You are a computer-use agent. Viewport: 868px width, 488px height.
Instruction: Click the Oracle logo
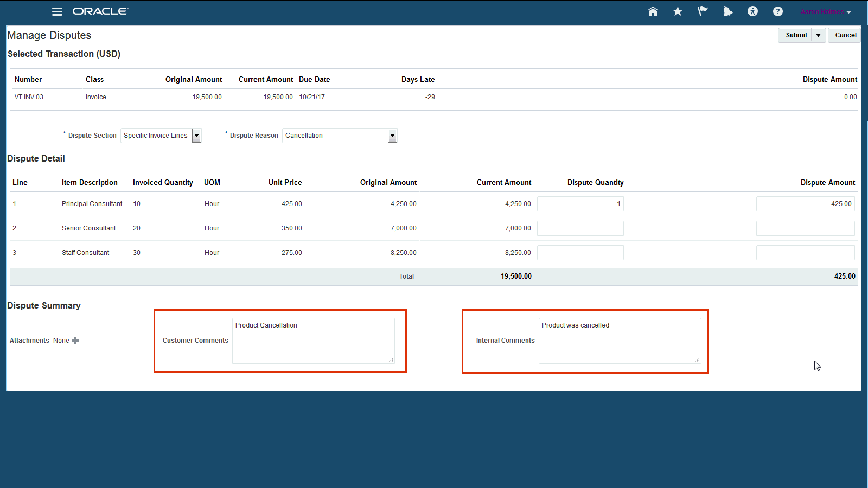pyautogui.click(x=100, y=11)
